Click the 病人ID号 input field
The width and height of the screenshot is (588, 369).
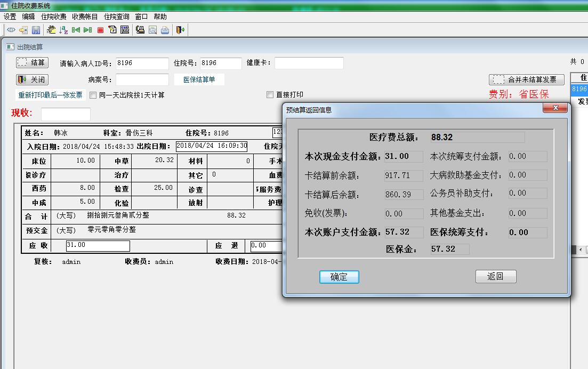pos(142,63)
